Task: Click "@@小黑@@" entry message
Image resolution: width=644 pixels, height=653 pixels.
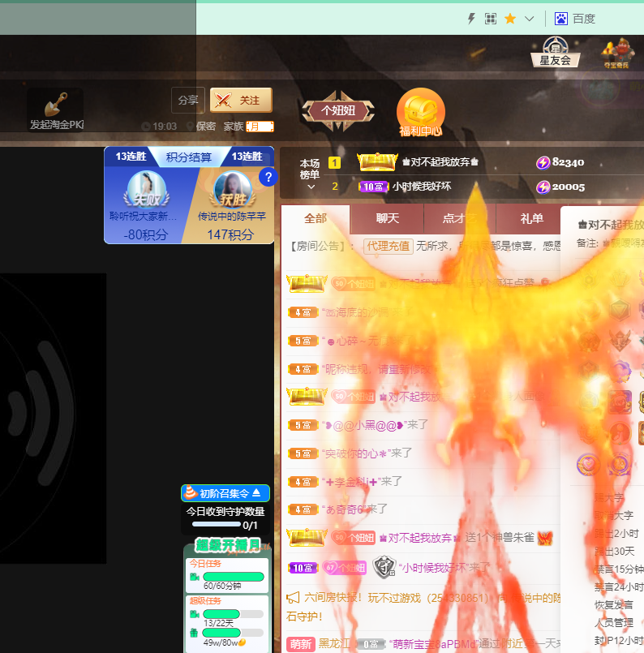Action: (375, 425)
